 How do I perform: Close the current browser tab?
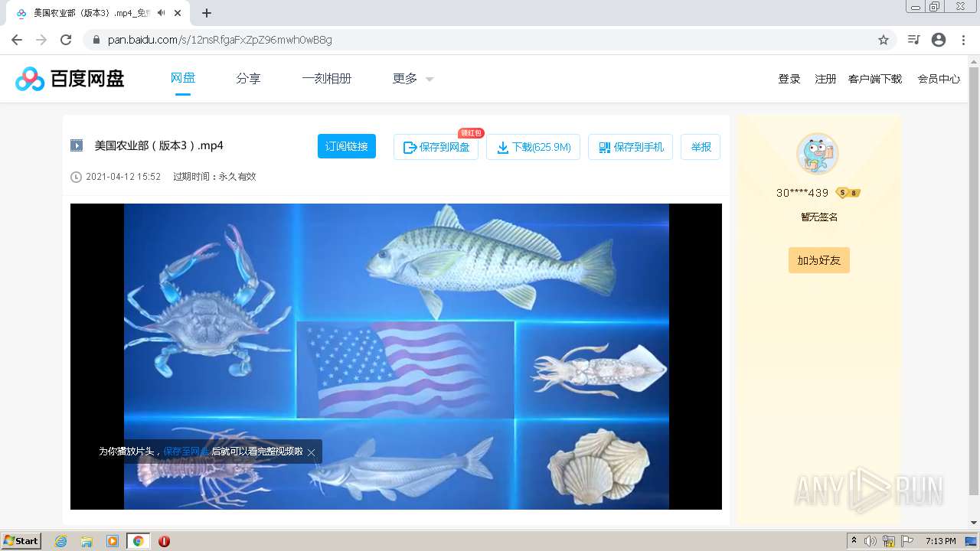pyautogui.click(x=178, y=13)
